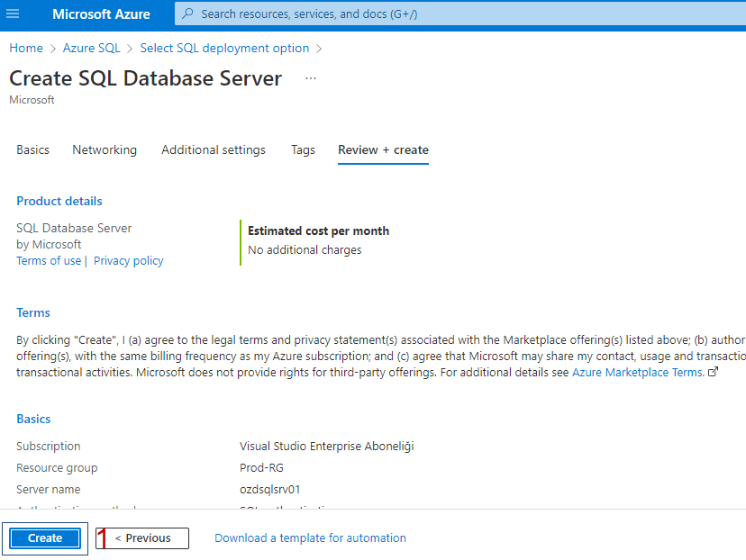The image size is (746, 560).
Task: Focus the Search resources, services, and docs box
Action: click(x=460, y=14)
